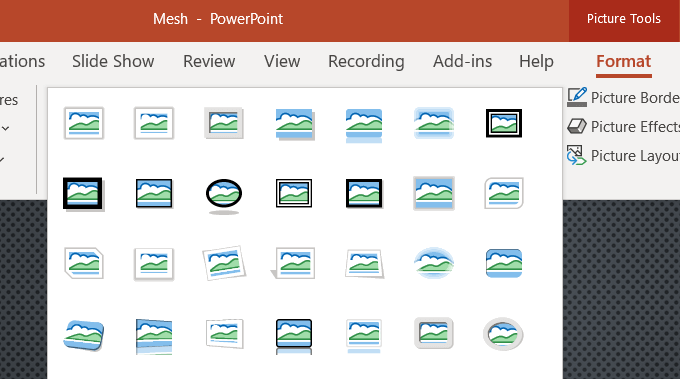This screenshot has width=680, height=379.
Task: Select the gray Metal Frame picture style
Action: [x=224, y=123]
